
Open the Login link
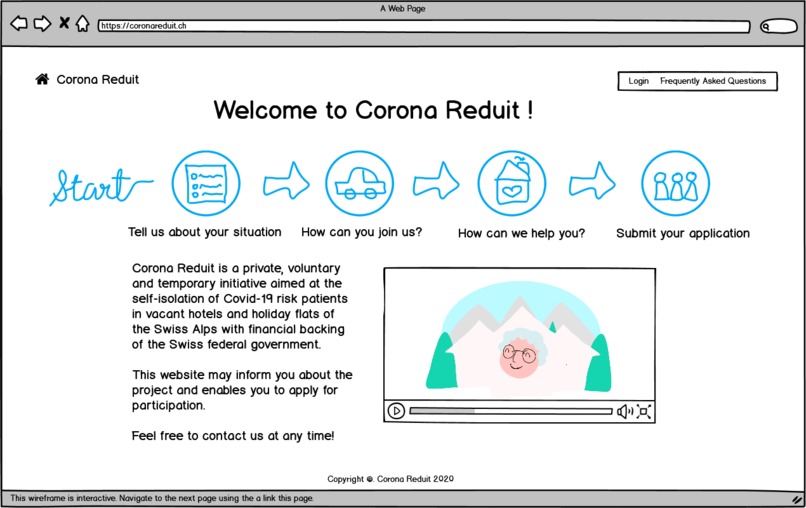(638, 81)
